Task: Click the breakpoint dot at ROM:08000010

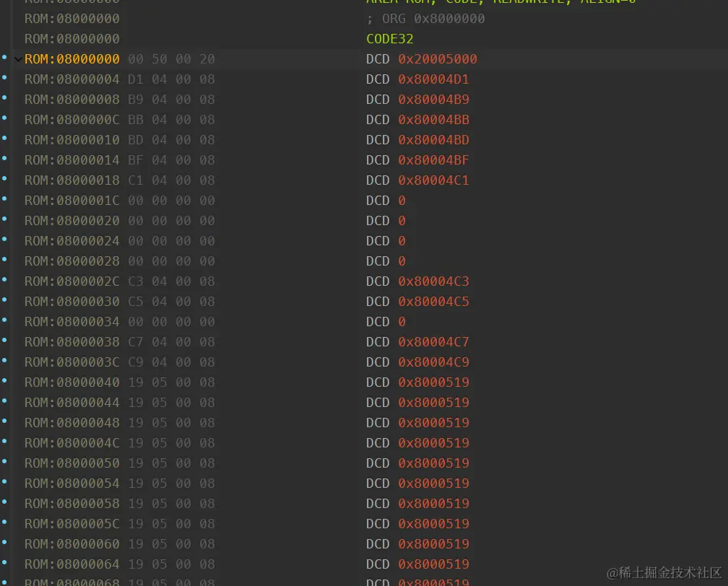Action: (4, 139)
